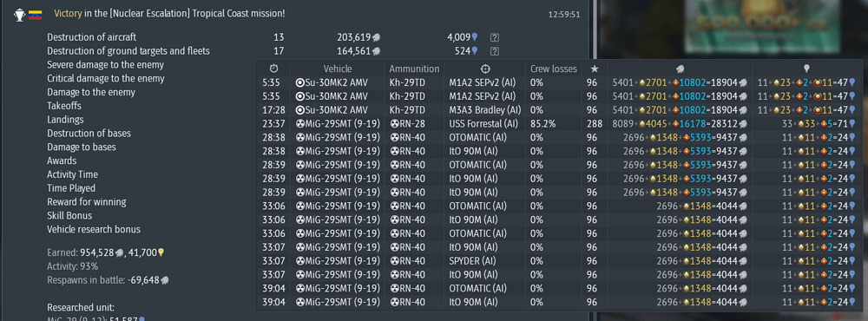
Task: Select Severe damage to the enemy
Action: [x=105, y=65]
